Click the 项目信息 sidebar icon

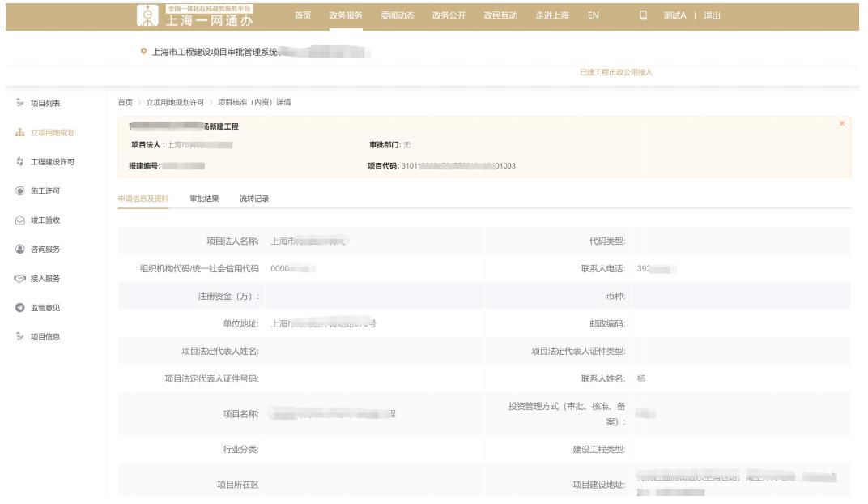pos(19,337)
